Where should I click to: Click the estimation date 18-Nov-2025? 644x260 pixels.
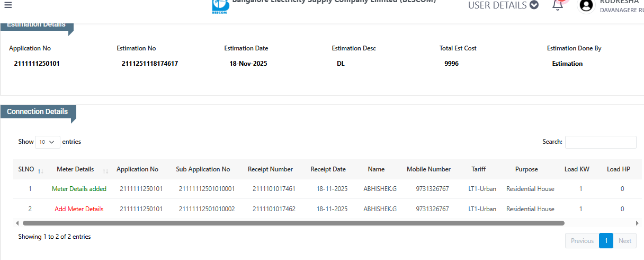click(248, 64)
